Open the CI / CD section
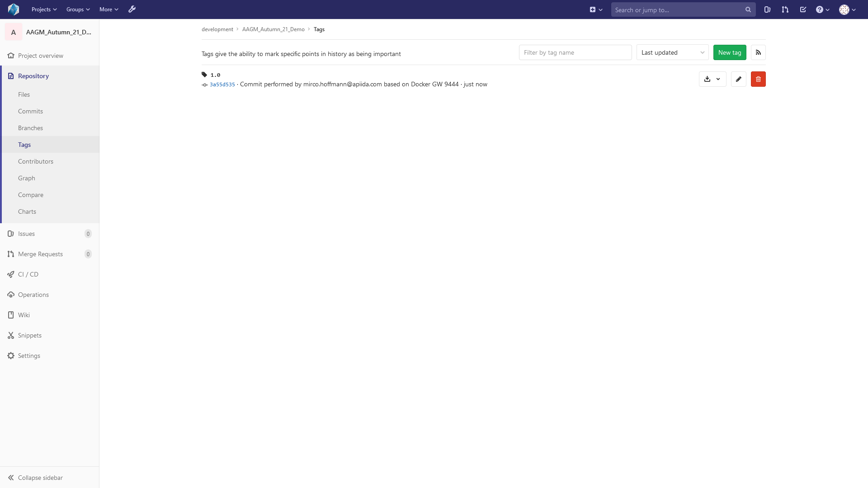 [x=28, y=274]
